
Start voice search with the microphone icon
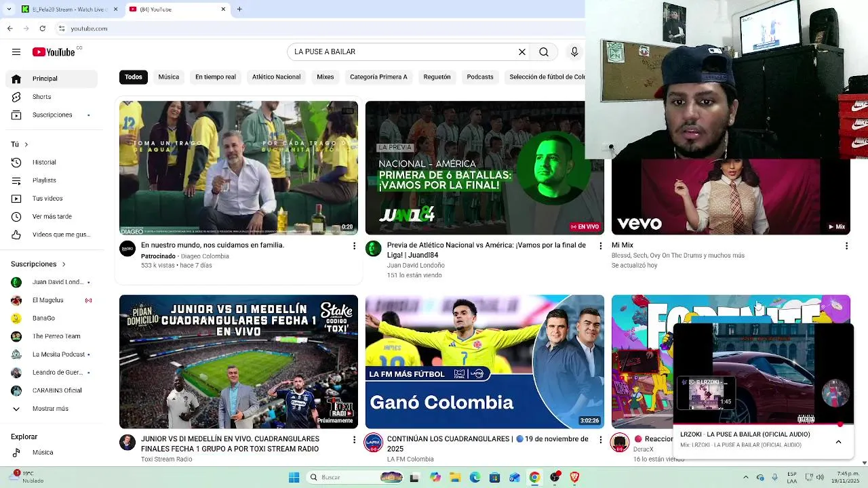574,52
